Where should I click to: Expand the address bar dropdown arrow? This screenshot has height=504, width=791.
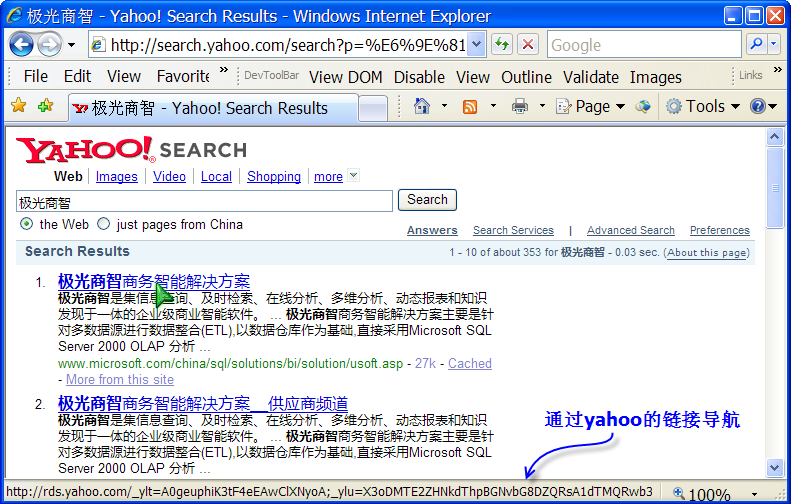[476, 45]
